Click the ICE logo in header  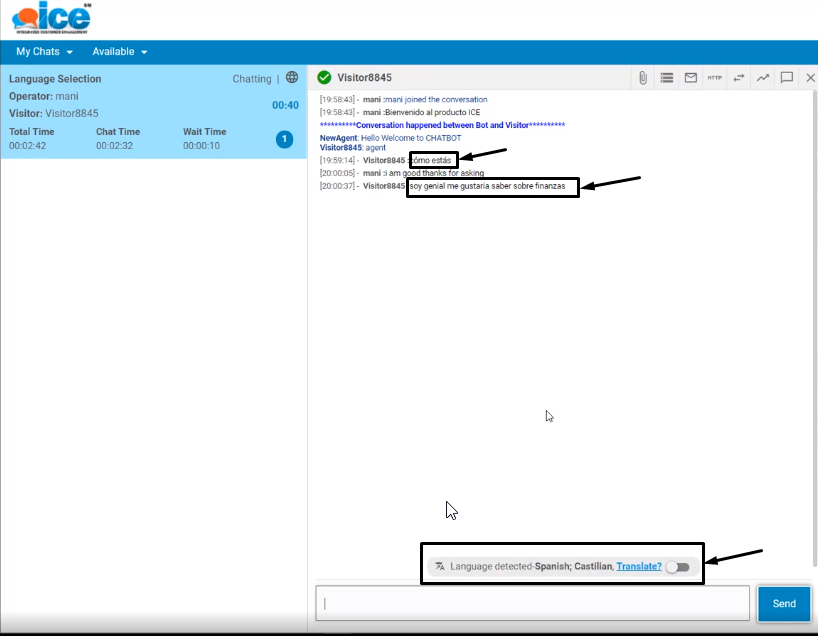(52, 20)
